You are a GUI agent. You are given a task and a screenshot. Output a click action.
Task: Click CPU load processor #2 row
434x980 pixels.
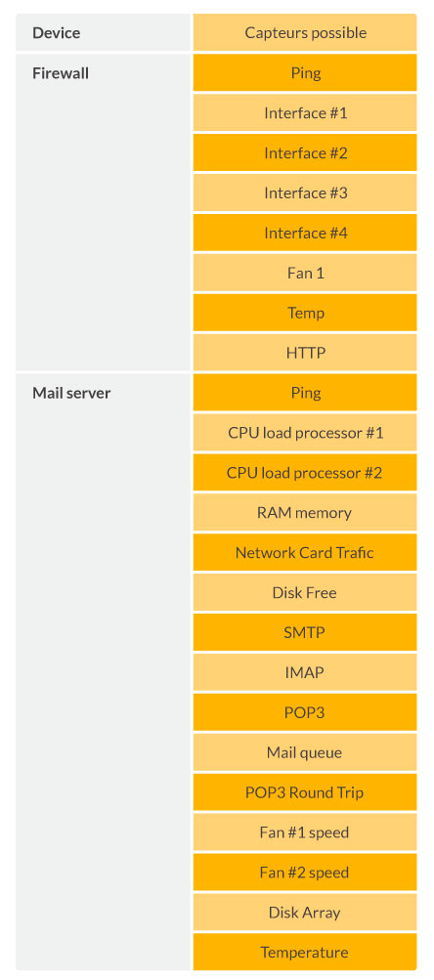click(305, 473)
